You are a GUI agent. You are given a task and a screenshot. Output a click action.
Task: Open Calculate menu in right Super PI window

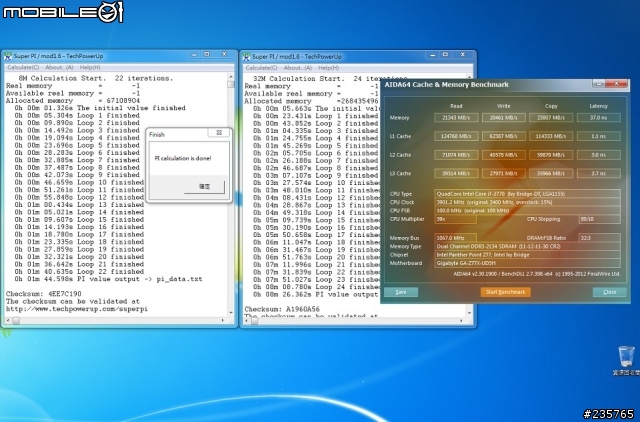click(261, 68)
